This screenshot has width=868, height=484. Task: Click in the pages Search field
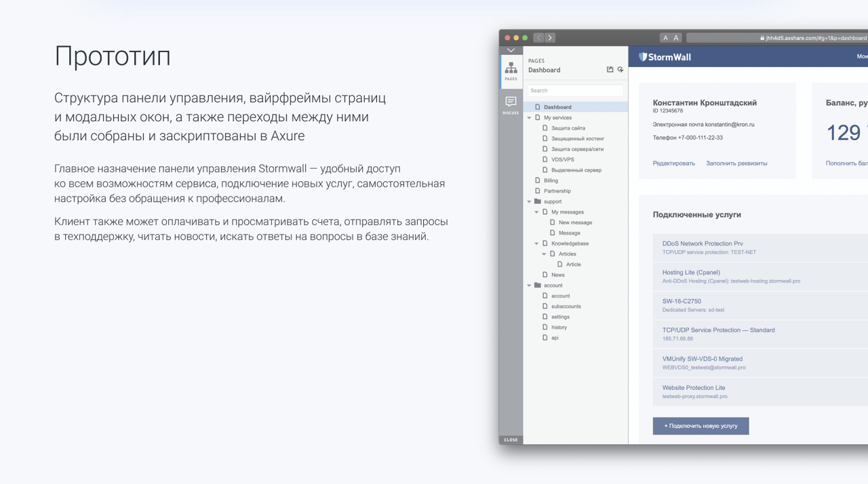575,90
